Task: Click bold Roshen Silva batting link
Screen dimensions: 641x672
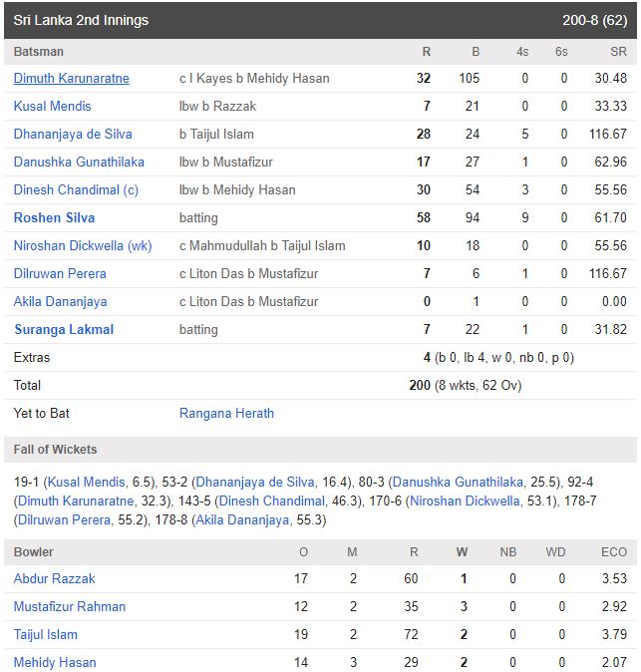Action: (54, 217)
